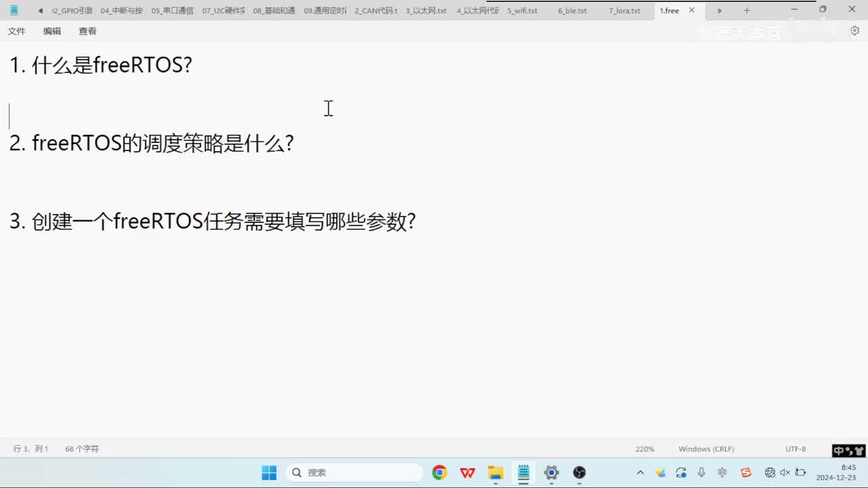Image resolution: width=868 pixels, height=488 pixels.
Task: Click the muted volume tray icon
Action: [x=785, y=472]
